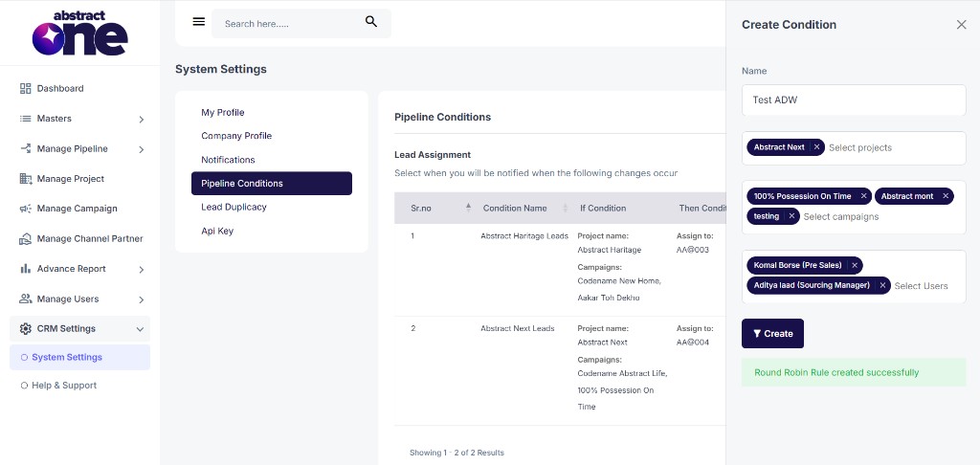
Task: Click the Manage Pipeline icon
Action: click(26, 148)
